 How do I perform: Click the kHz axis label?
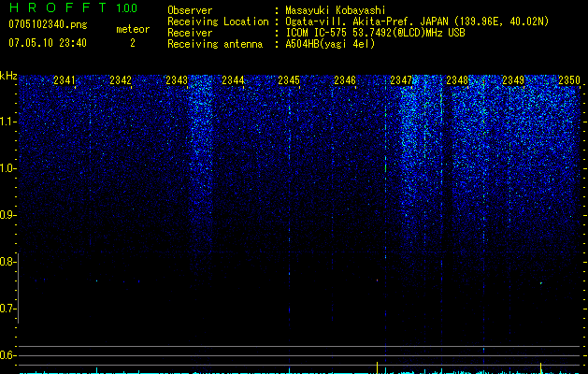8,76
